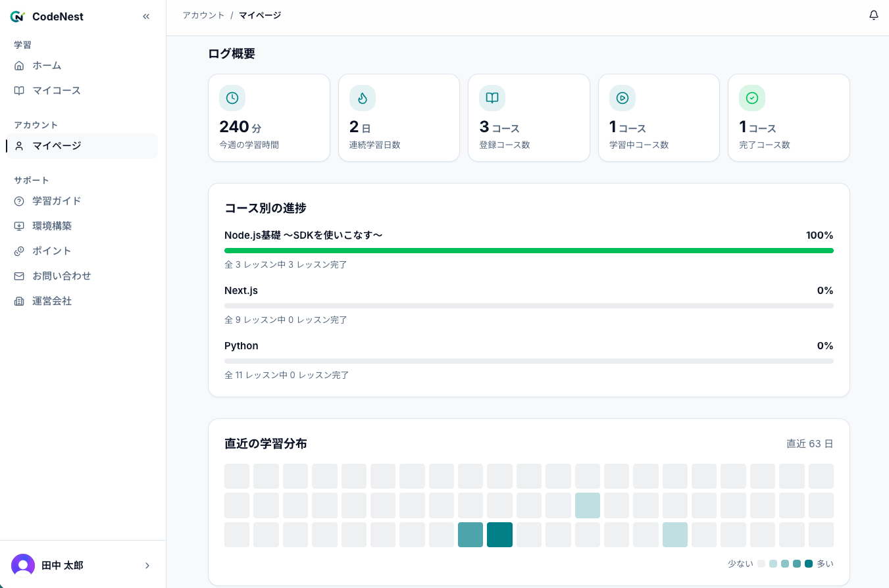Click the 全 11 レッスン中 0 レッスン完了 text
Screen dimensions: 889x588
(287, 376)
